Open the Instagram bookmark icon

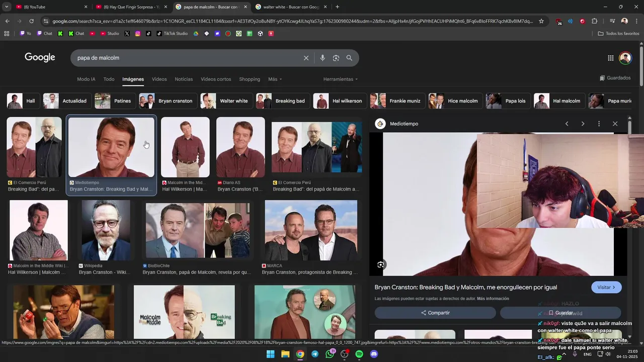[x=138, y=34]
